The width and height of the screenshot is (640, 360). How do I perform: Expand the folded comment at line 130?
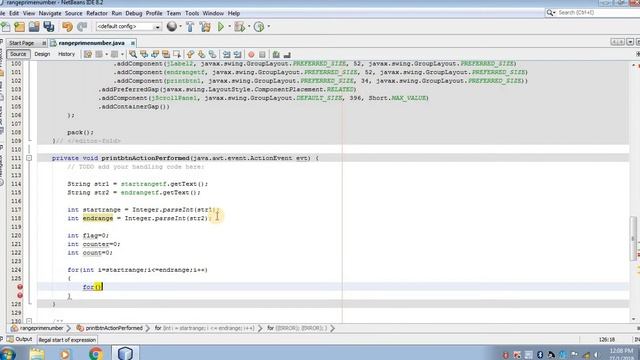pyautogui.click(x=29, y=321)
